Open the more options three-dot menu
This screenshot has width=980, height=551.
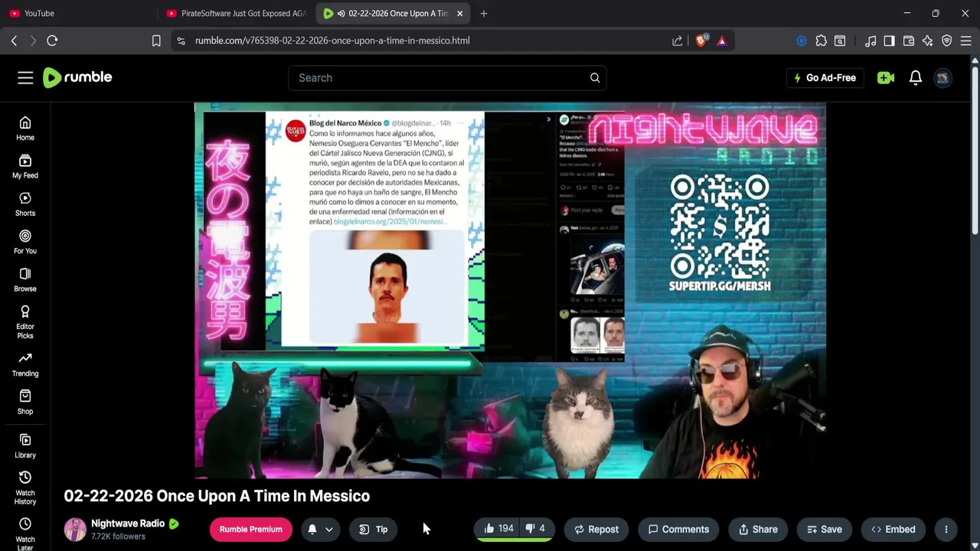[x=946, y=529]
